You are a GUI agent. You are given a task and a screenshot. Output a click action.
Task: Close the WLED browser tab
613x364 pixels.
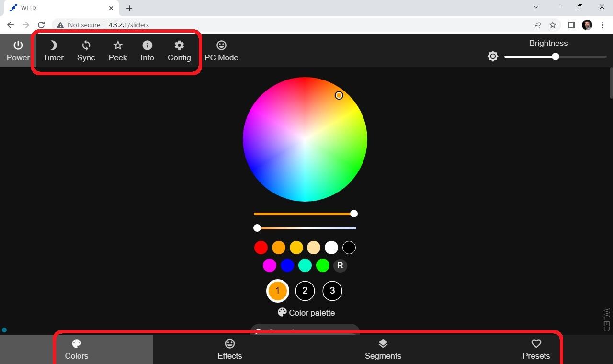point(111,8)
